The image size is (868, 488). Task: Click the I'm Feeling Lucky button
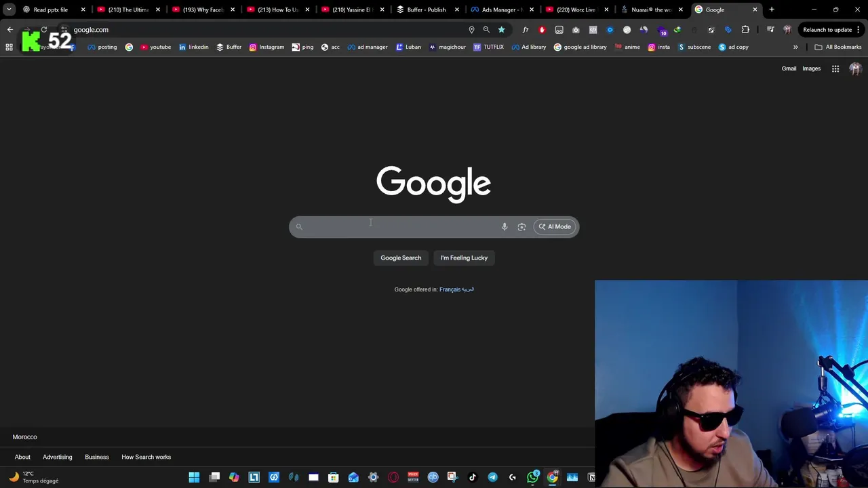click(x=464, y=258)
